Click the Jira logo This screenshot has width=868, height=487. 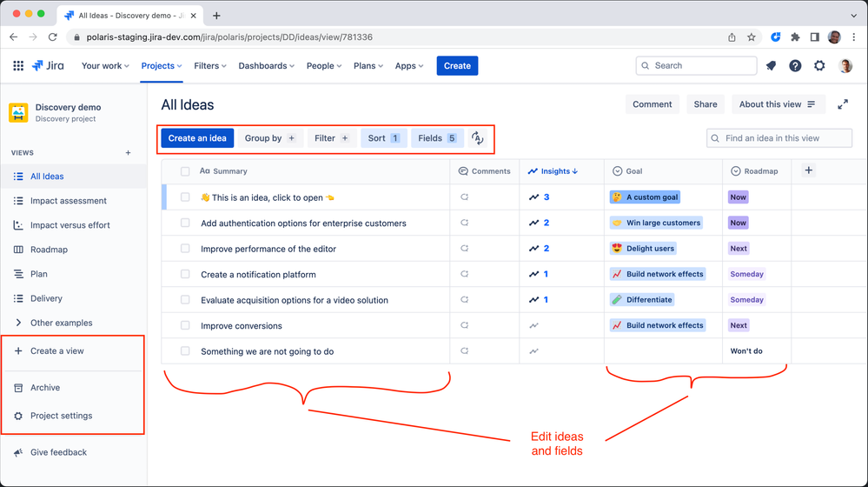48,65
